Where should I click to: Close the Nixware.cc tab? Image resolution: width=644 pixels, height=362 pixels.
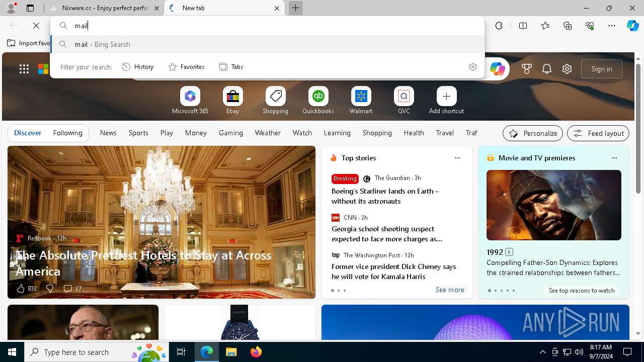(x=157, y=8)
